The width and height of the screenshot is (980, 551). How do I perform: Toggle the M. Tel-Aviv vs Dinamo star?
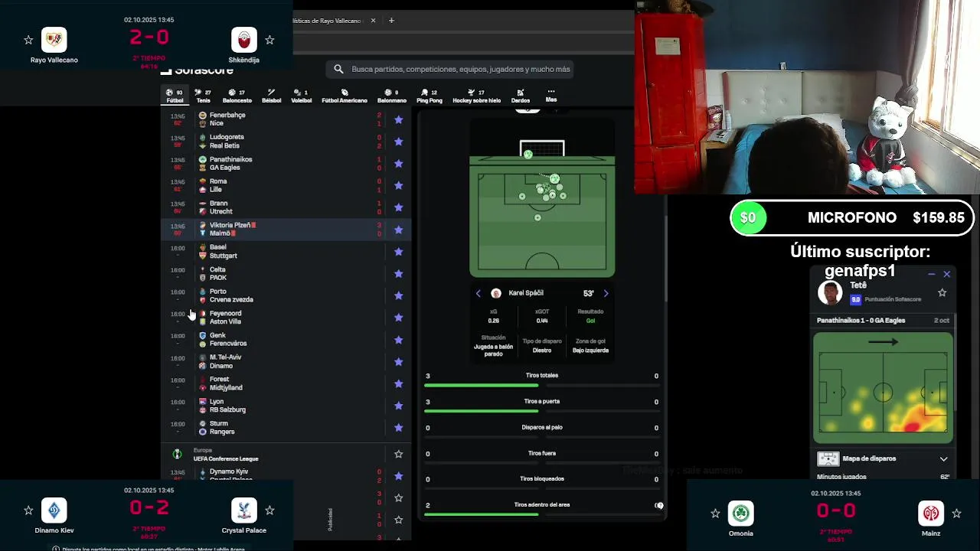pyautogui.click(x=398, y=361)
